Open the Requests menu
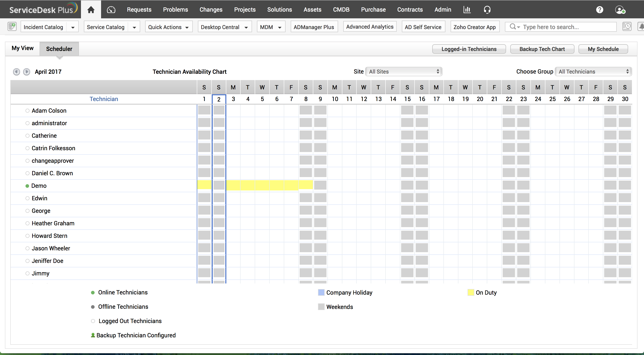This screenshot has height=355, width=644. pyautogui.click(x=139, y=9)
